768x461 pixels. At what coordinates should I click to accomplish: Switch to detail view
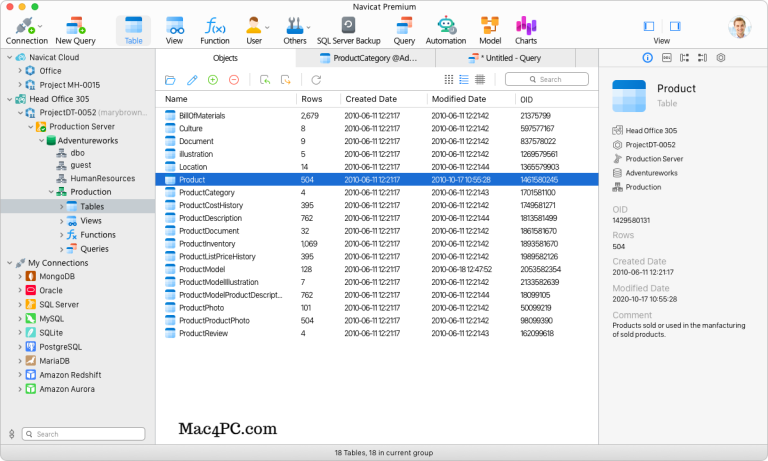click(x=480, y=79)
